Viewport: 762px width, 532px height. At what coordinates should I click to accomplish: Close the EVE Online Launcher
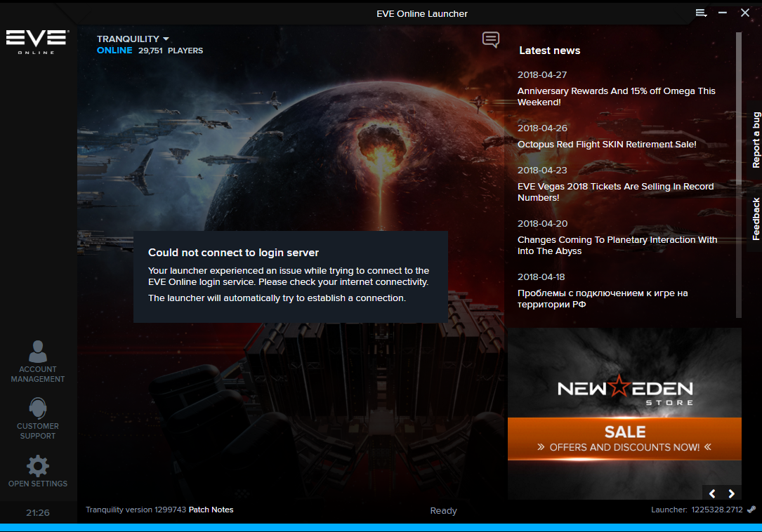(745, 13)
